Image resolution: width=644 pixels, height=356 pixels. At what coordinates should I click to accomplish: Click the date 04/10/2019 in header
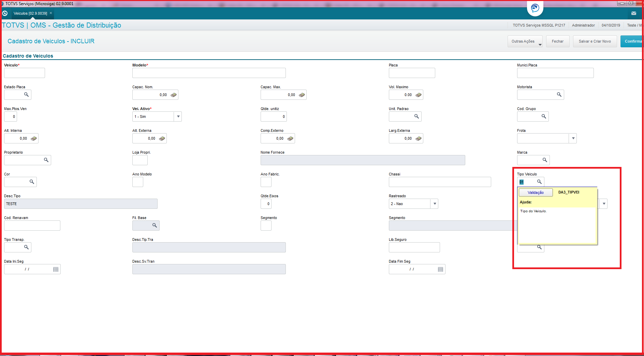pos(611,25)
